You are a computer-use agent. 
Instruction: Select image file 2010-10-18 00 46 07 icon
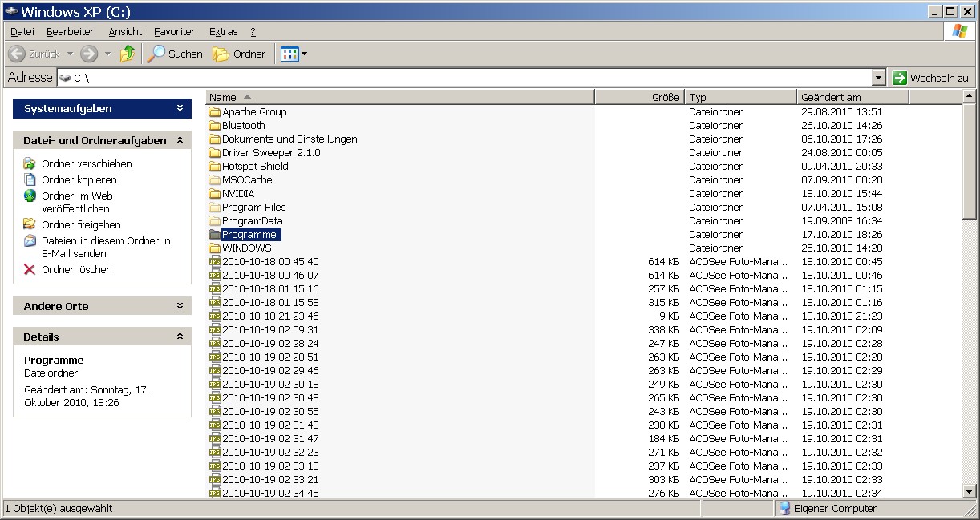click(x=214, y=276)
